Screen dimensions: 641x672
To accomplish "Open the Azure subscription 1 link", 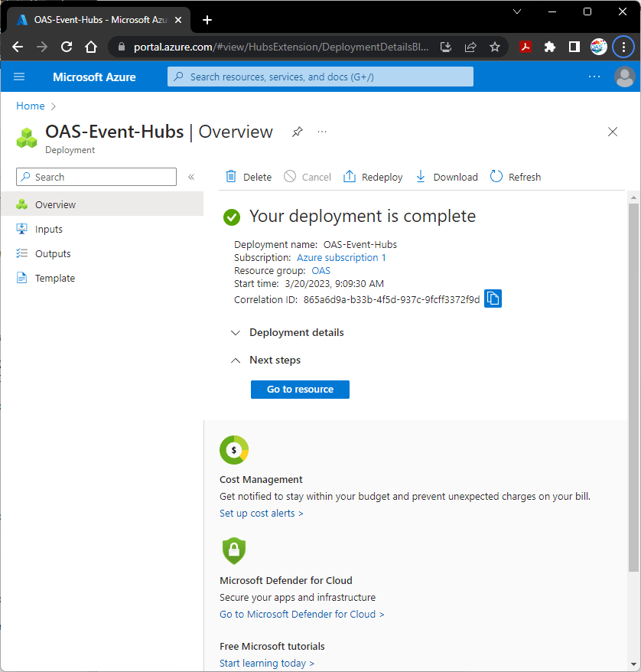I will click(x=341, y=257).
